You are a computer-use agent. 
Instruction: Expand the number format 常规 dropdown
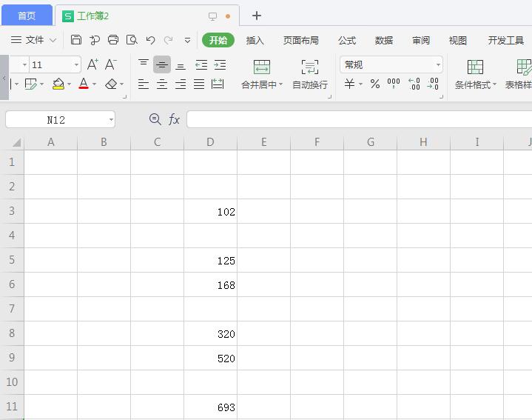tap(438, 64)
